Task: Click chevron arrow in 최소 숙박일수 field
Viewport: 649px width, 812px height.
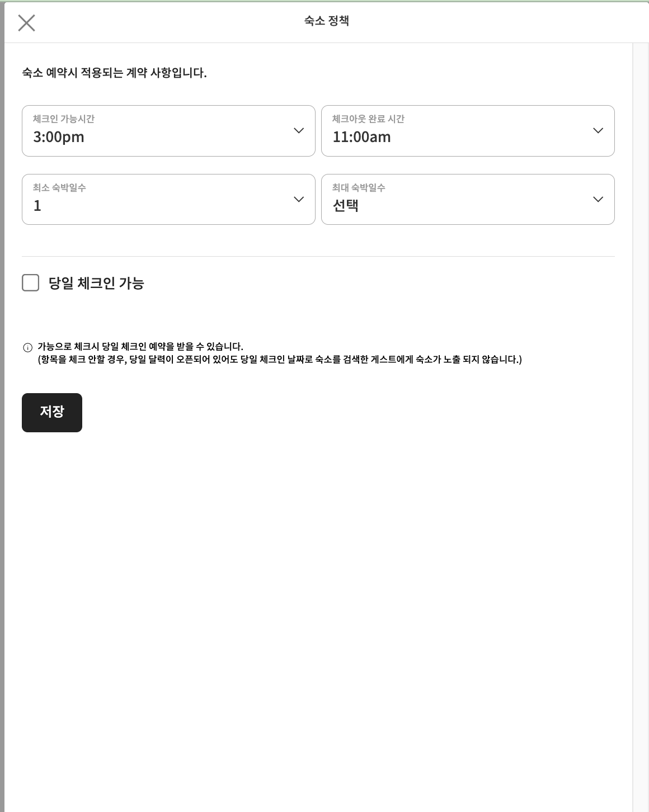Action: (299, 200)
